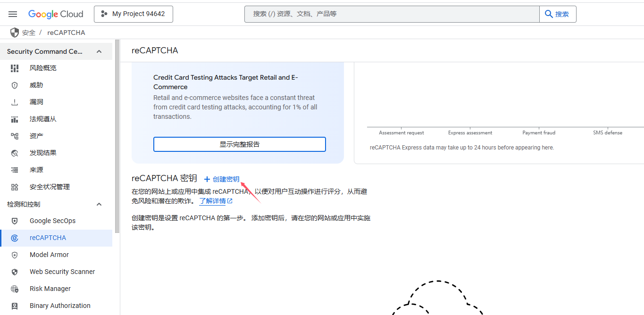Focus the resource search input field
The height and width of the screenshot is (315, 644).
(x=392, y=14)
